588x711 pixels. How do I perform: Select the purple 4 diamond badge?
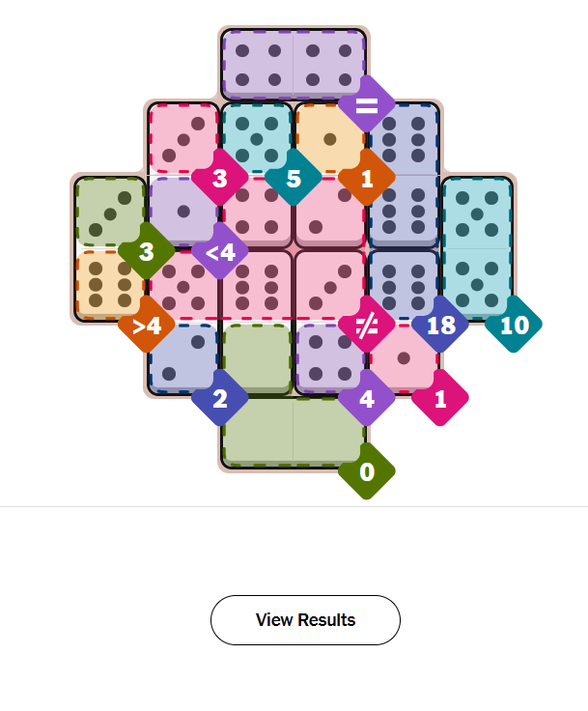point(367,398)
